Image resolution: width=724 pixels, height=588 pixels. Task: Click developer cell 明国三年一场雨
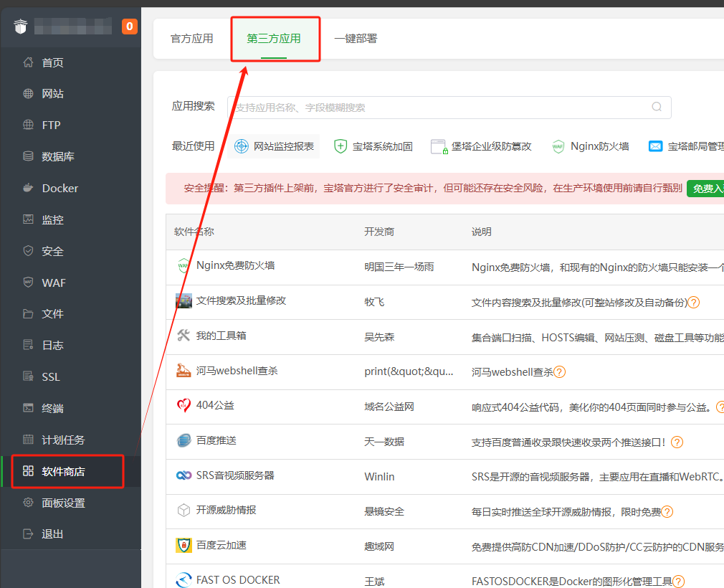[x=399, y=267]
